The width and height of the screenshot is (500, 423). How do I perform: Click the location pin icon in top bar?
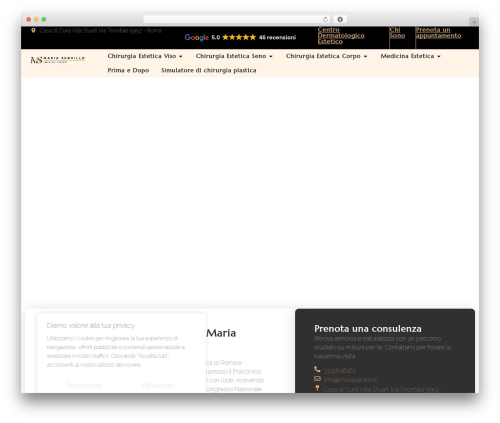click(x=33, y=31)
